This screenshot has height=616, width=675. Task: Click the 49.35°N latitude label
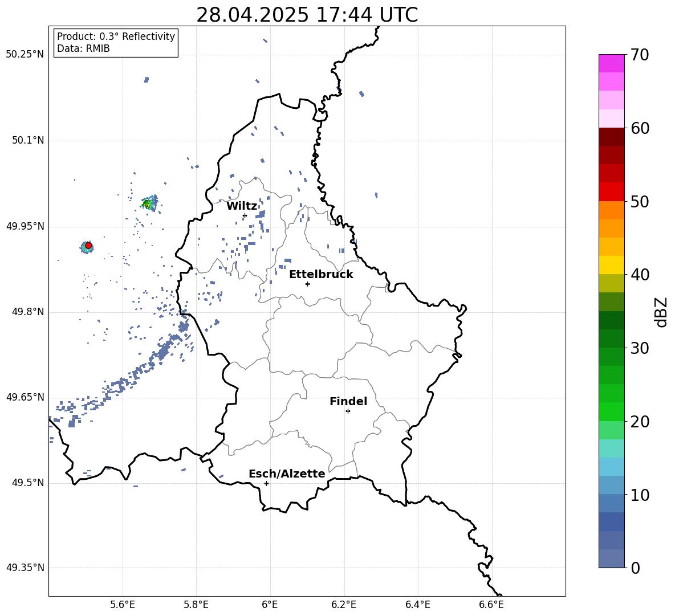(25, 568)
